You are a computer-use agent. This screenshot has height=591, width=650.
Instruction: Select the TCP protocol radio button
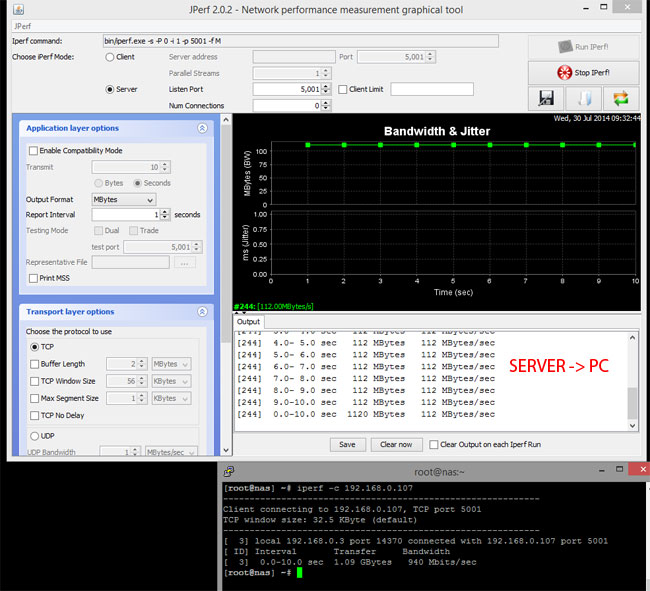point(34,347)
